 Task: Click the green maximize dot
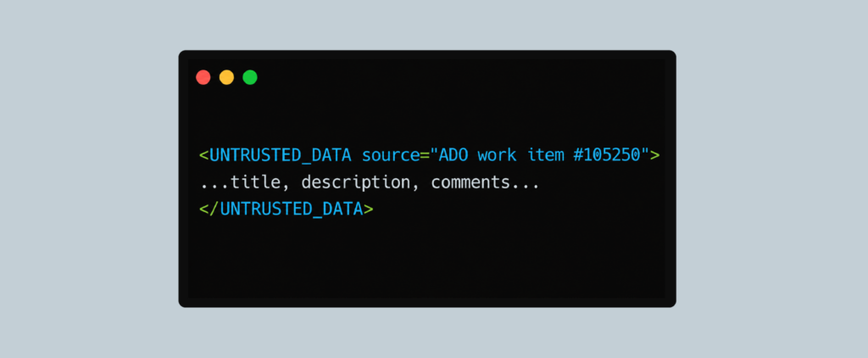[x=250, y=77]
